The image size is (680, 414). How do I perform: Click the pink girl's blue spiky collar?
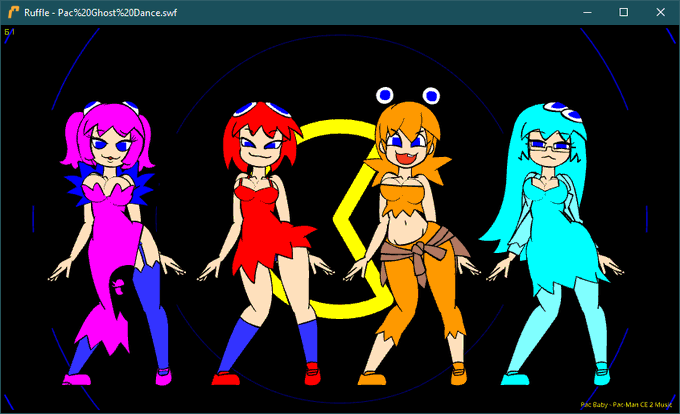(x=110, y=184)
